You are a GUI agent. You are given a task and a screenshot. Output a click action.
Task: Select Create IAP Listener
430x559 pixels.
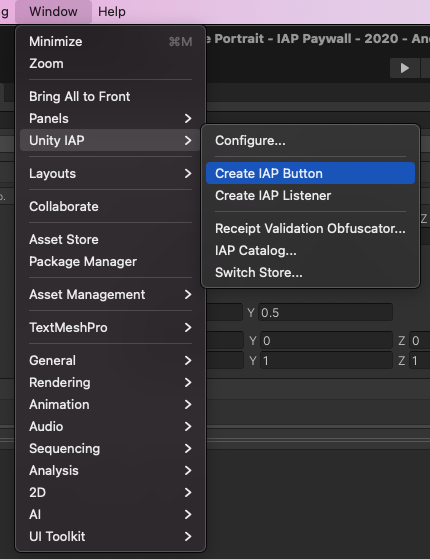pyautogui.click(x=310, y=195)
